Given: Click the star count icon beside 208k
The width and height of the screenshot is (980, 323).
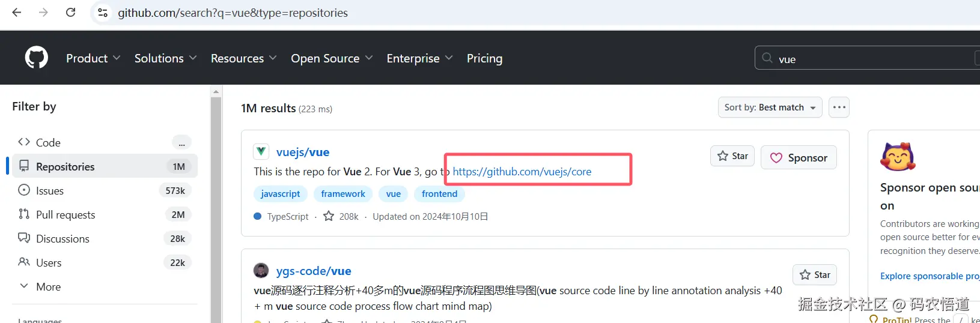Looking at the screenshot, I should [x=329, y=216].
